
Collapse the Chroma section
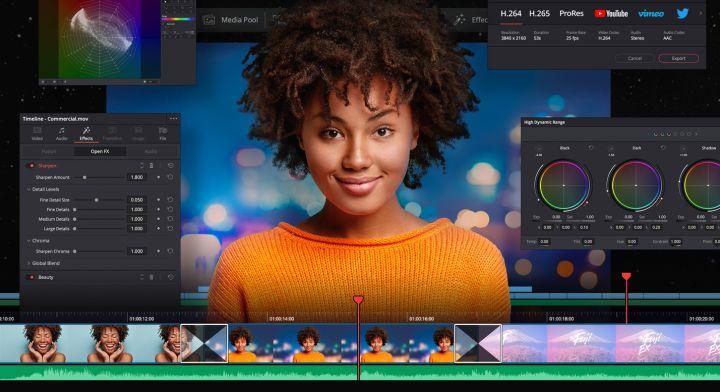28,241
